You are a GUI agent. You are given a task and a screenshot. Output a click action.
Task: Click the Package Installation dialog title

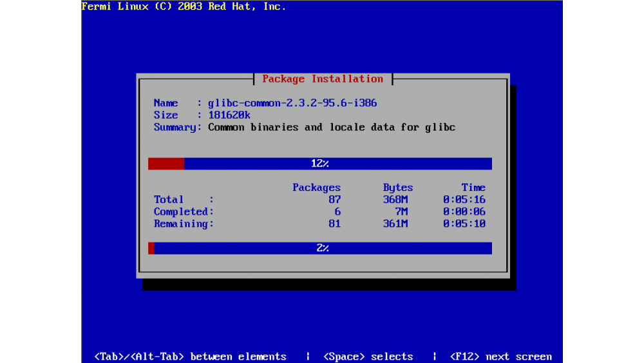tap(323, 79)
